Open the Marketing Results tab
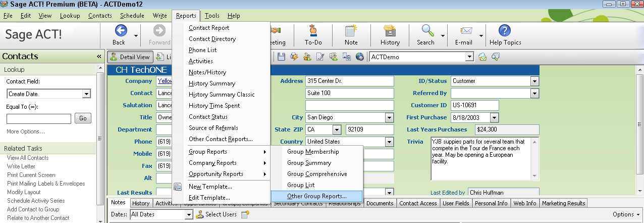 tap(564, 203)
